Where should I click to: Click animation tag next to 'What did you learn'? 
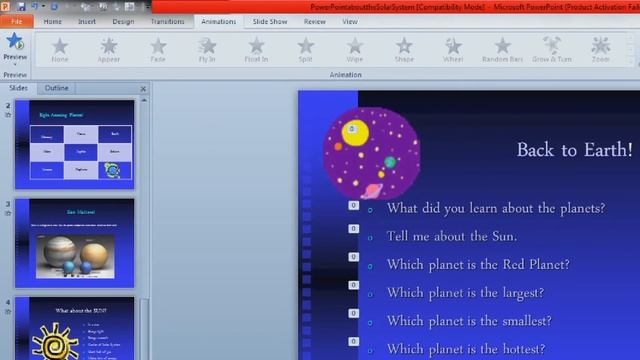click(x=353, y=205)
